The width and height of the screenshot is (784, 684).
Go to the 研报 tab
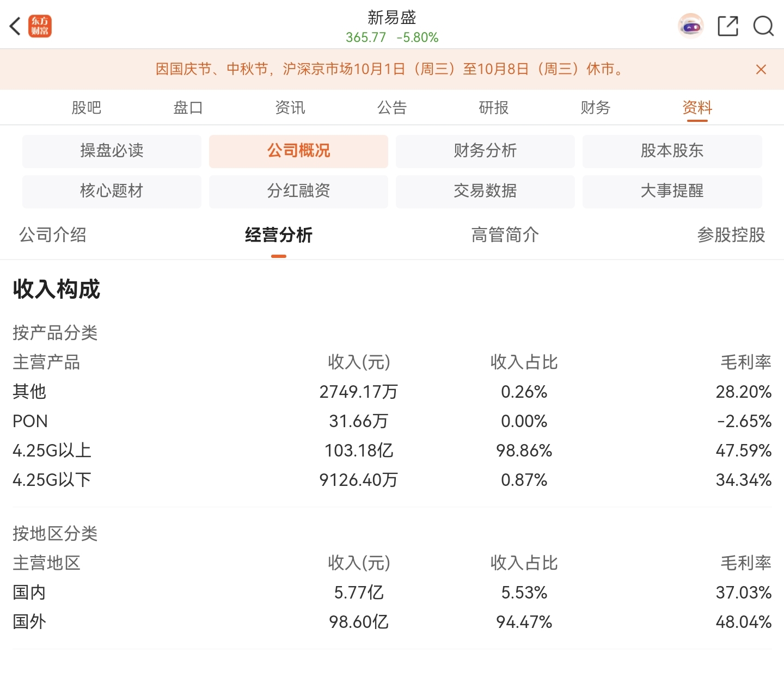point(494,108)
